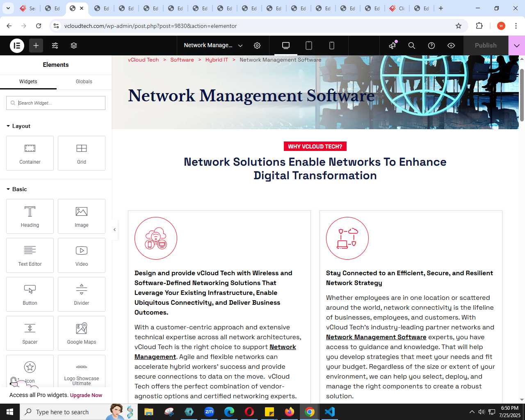Open Chrome tab search dropdown

click(x=8, y=8)
